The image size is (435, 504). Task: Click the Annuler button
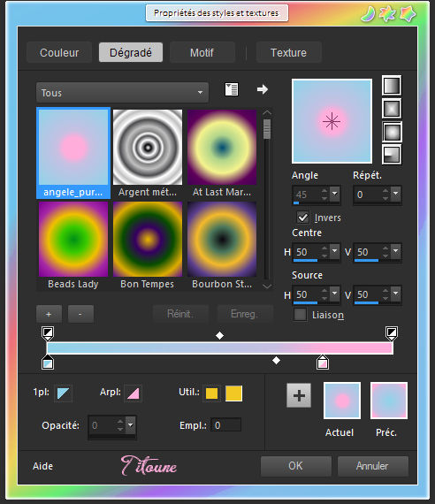point(372,466)
